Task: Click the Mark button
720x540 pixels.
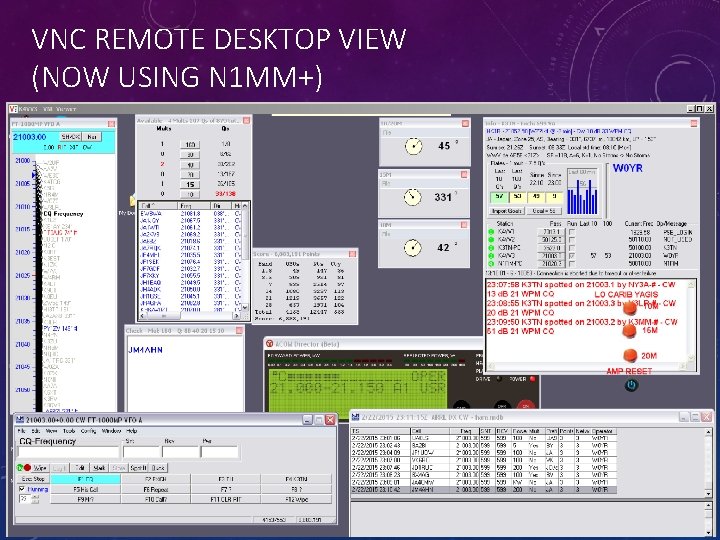Action: pyautogui.click(x=100, y=468)
